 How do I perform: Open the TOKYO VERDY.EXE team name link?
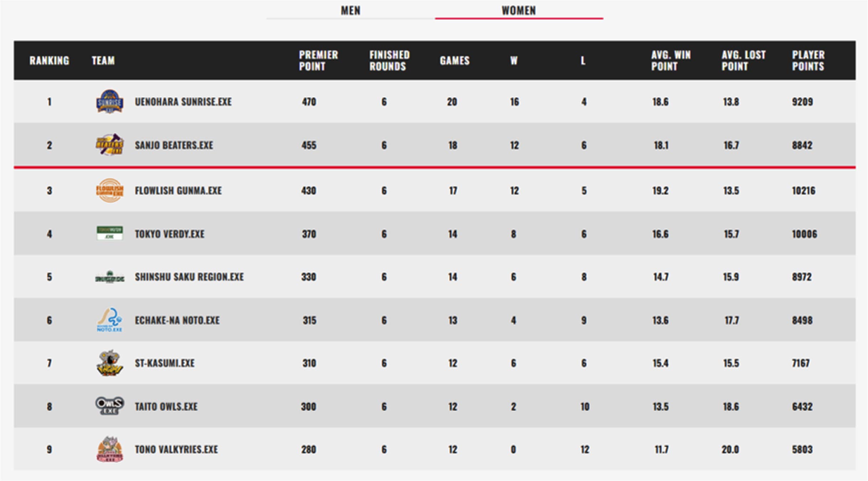click(170, 234)
